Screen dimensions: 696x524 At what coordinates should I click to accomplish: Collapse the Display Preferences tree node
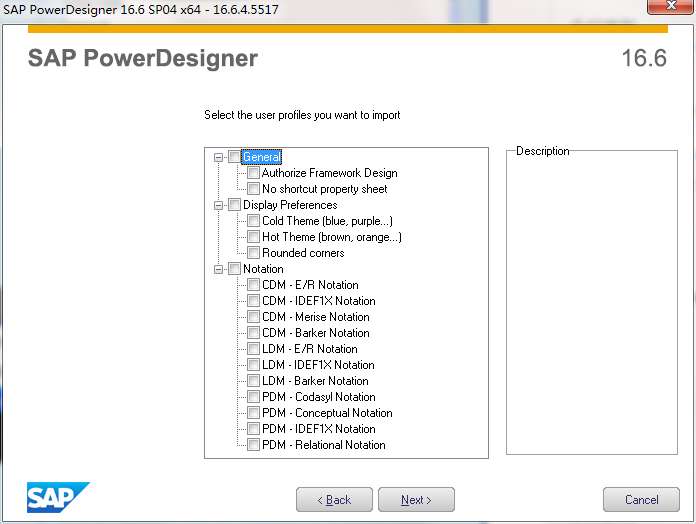pos(218,205)
